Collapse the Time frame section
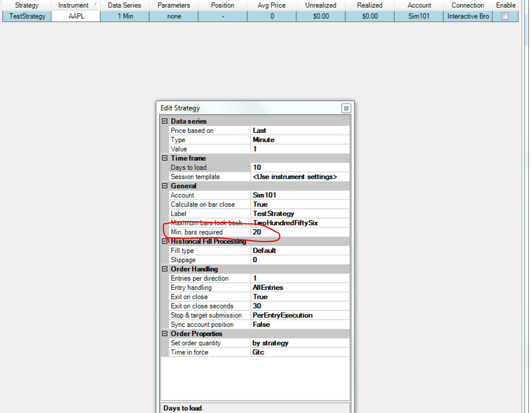The width and height of the screenshot is (532, 413). point(165,158)
